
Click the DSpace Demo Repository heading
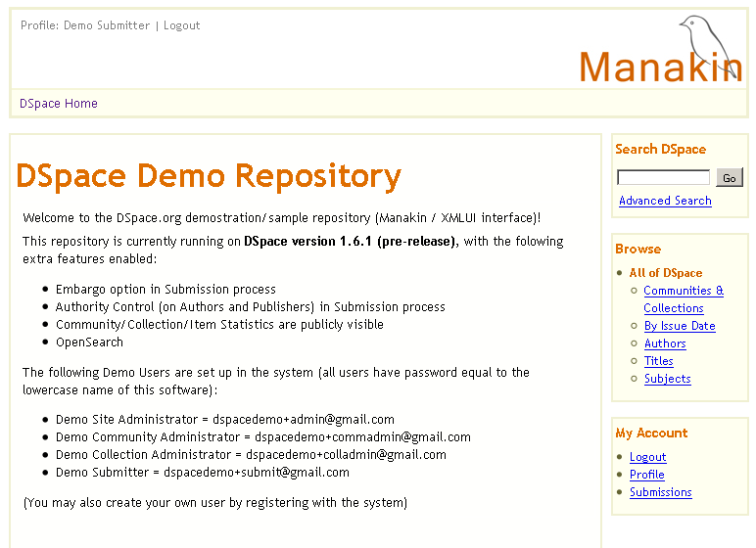pyautogui.click(x=209, y=176)
